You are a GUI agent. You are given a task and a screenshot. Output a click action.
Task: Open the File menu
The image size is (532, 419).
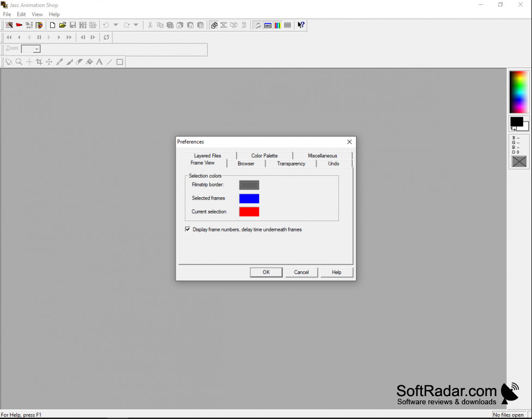pos(7,14)
